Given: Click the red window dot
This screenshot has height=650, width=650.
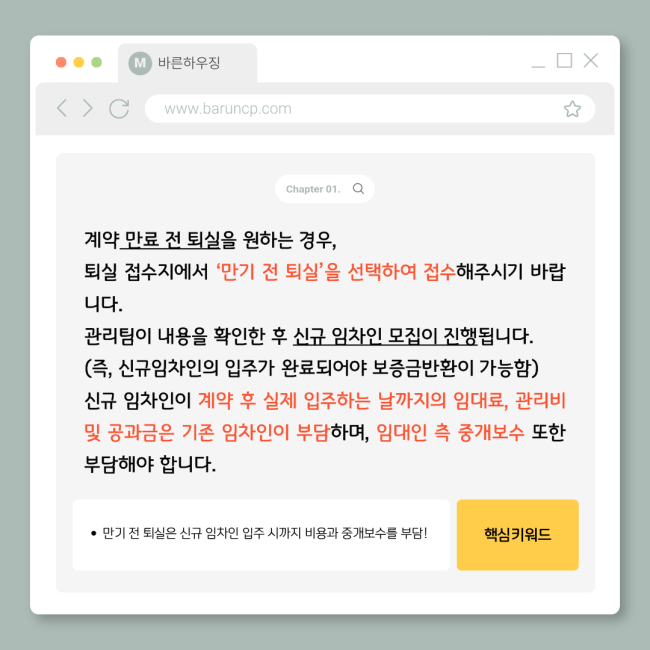Looking at the screenshot, I should point(61,62).
